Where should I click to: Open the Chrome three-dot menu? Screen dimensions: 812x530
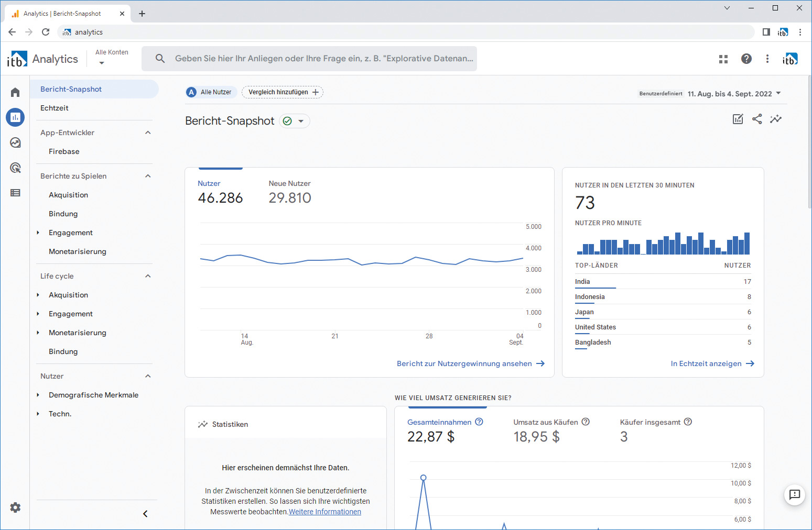point(800,32)
